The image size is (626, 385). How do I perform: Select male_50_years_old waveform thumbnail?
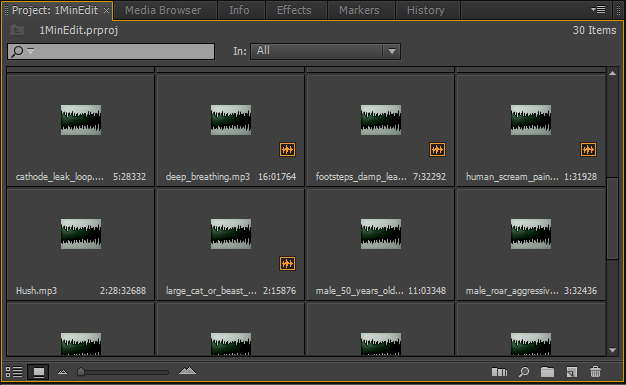(381, 234)
